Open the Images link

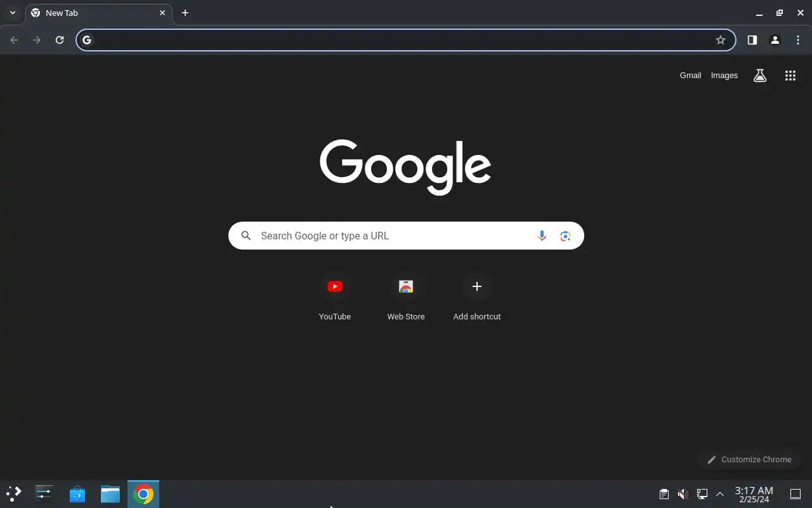(724, 76)
